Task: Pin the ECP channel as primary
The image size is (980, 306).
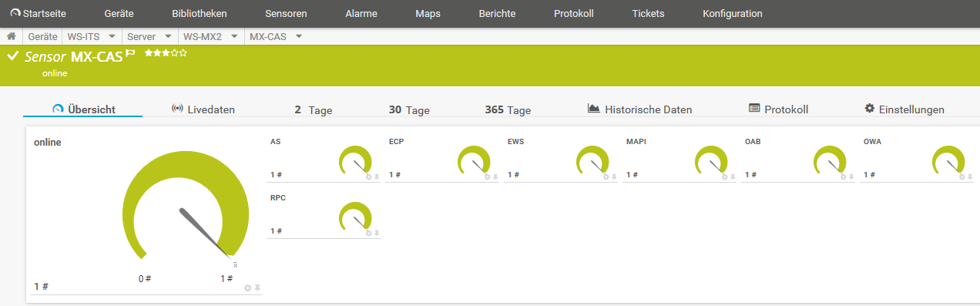Action: [x=495, y=177]
